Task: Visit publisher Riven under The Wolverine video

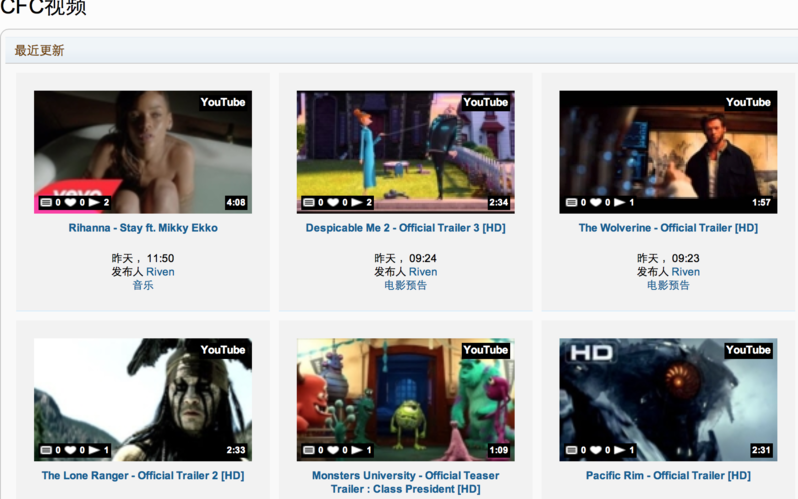Action: tap(685, 272)
